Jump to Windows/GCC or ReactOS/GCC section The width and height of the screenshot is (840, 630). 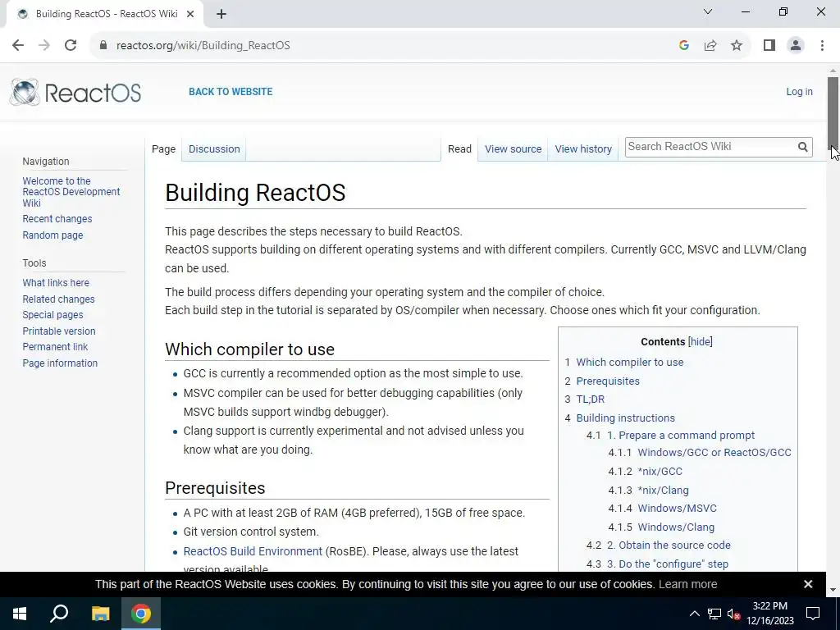[x=714, y=453]
